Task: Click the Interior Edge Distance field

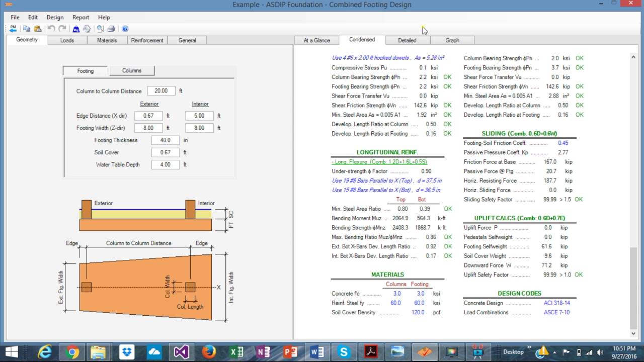Action: pyautogui.click(x=199, y=116)
